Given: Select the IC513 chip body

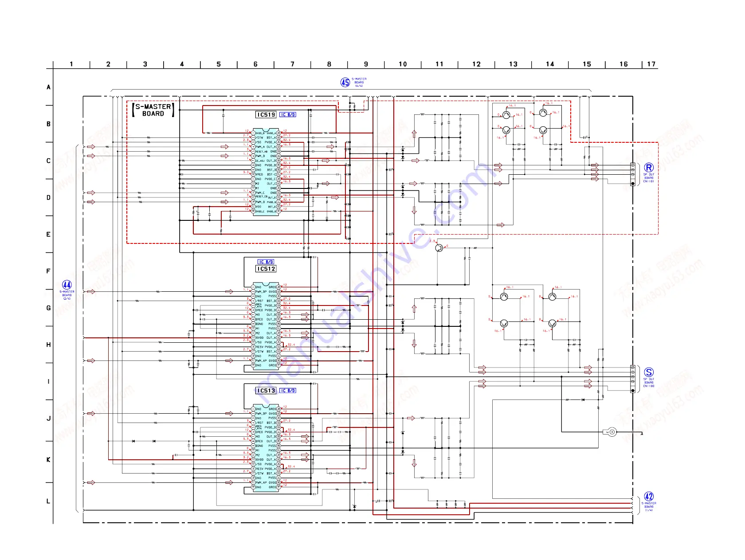Looking at the screenshot, I should 266,448.
